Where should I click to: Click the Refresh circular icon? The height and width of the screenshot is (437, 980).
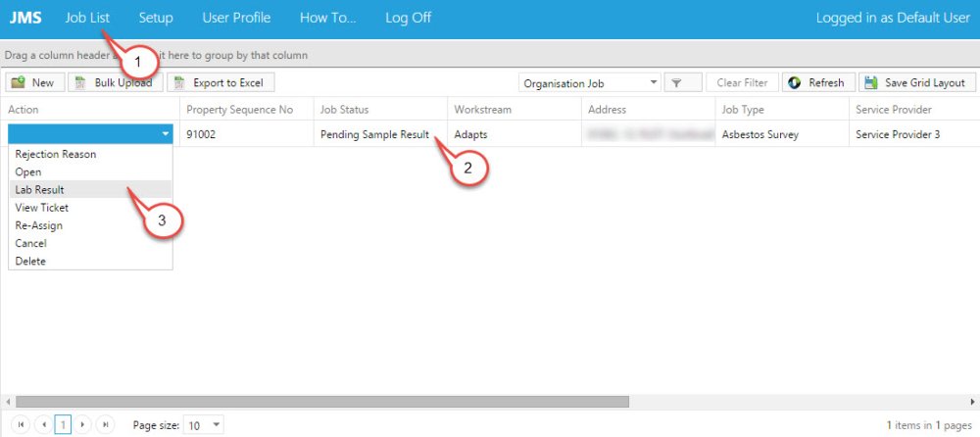coord(795,82)
